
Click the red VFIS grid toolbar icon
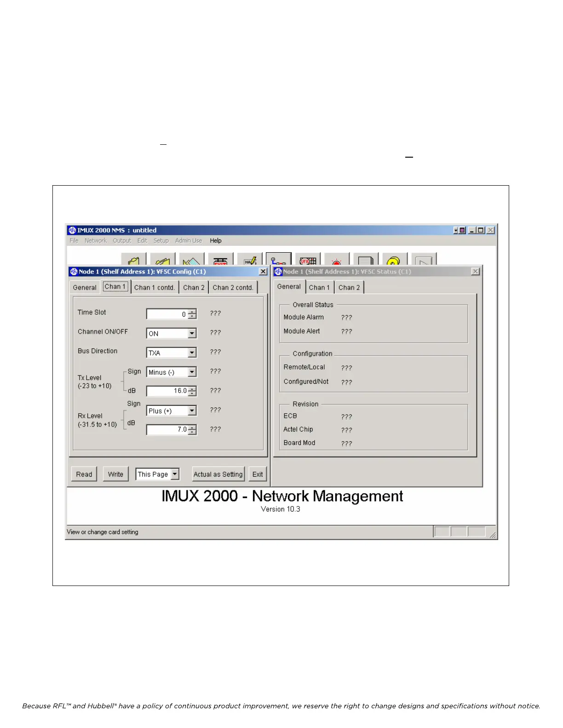[308, 259]
